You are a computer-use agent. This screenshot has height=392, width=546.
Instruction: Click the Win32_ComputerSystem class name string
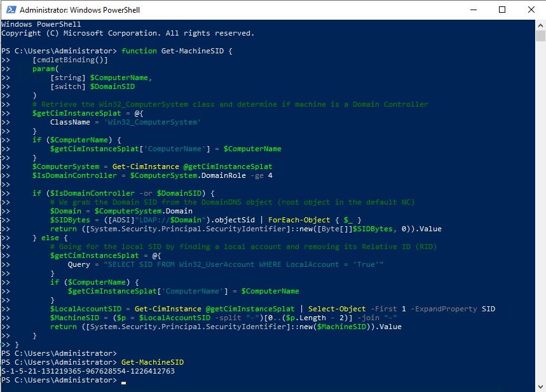[x=153, y=121]
